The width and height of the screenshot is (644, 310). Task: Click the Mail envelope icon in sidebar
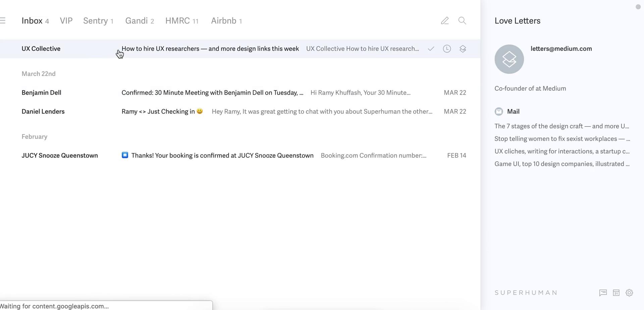(499, 111)
